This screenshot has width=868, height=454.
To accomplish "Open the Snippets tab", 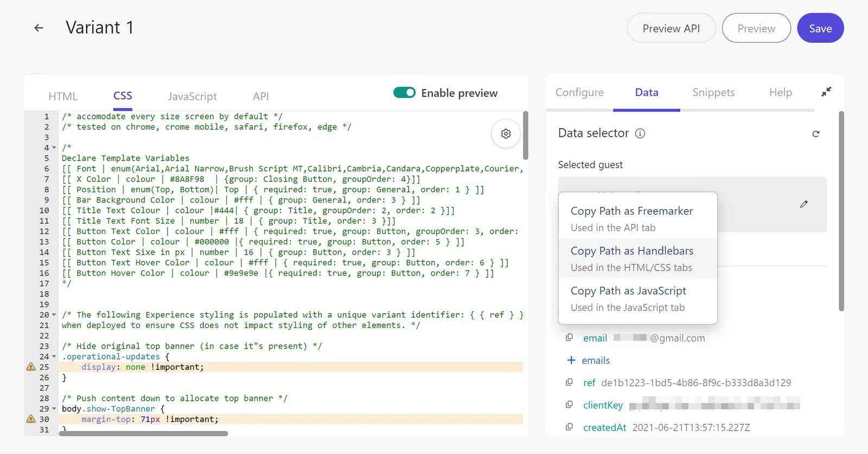I will (x=713, y=92).
